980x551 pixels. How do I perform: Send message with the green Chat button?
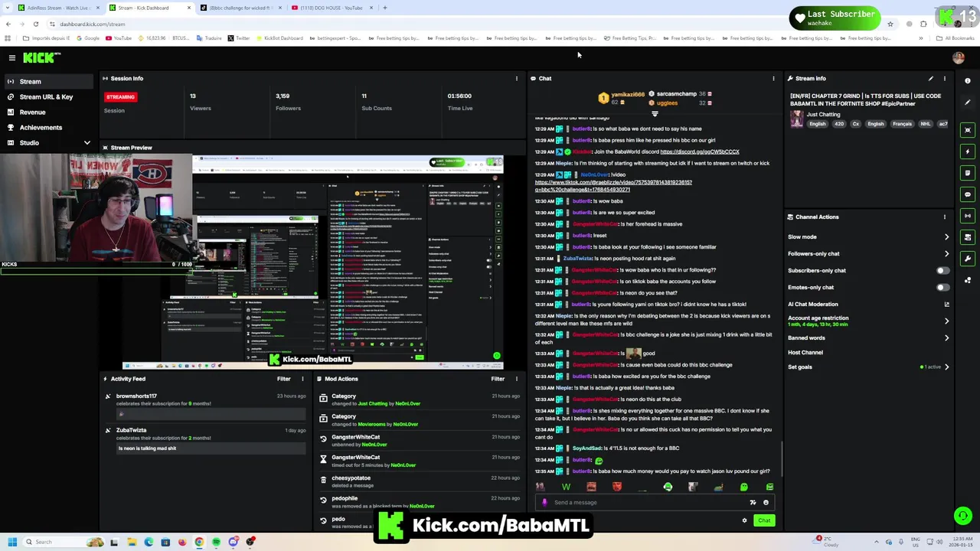point(764,520)
